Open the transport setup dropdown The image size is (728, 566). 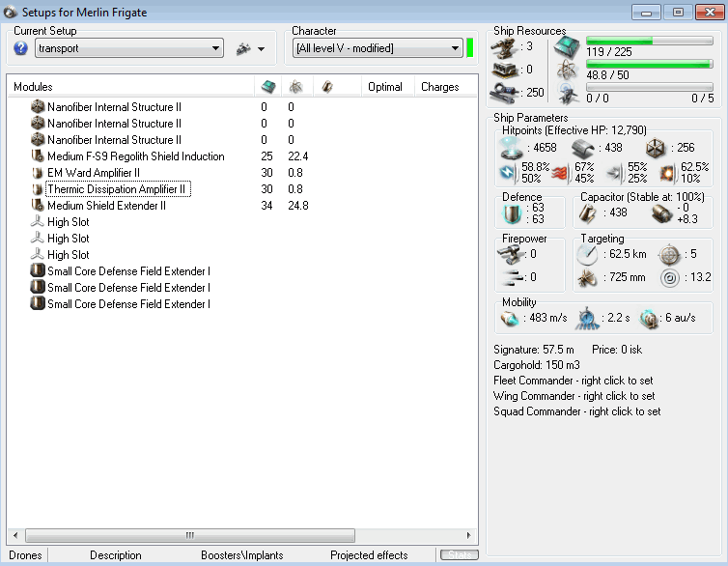coord(129,48)
